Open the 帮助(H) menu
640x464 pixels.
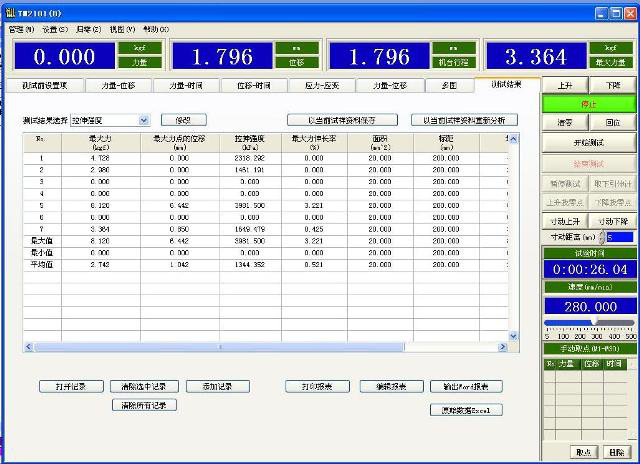click(x=156, y=29)
